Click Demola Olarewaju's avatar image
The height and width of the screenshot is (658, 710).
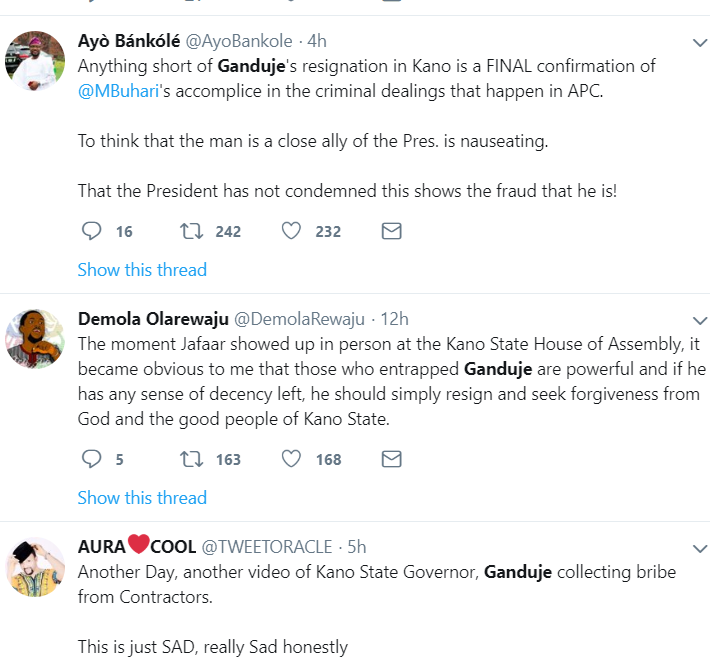36,338
